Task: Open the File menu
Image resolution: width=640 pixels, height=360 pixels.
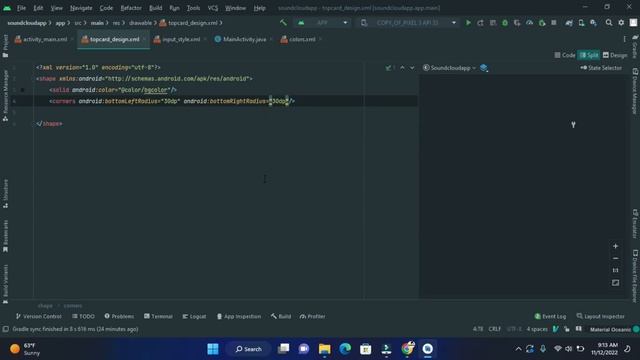Action: tap(21, 8)
